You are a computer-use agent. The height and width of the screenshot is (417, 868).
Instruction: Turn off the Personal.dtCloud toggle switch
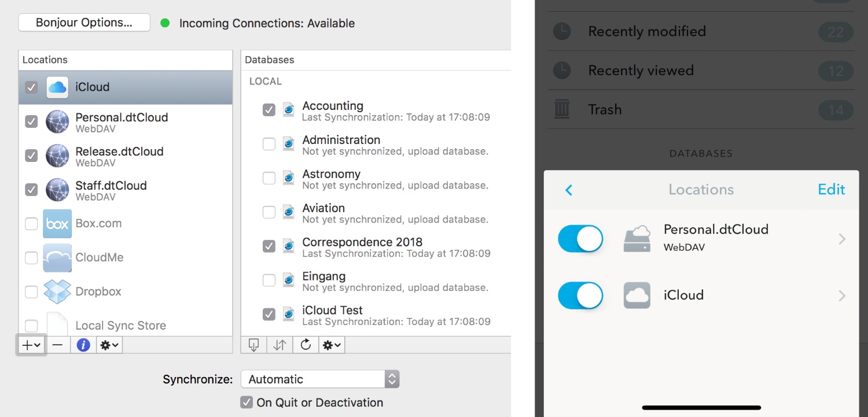point(580,238)
